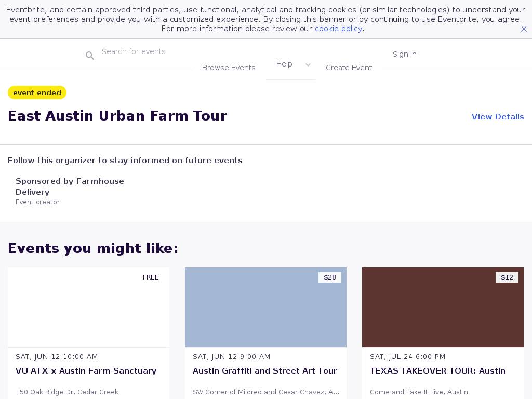This screenshot has height=399, width=532.
Task: Close the cookie banner with X icon
Action: tap(524, 29)
